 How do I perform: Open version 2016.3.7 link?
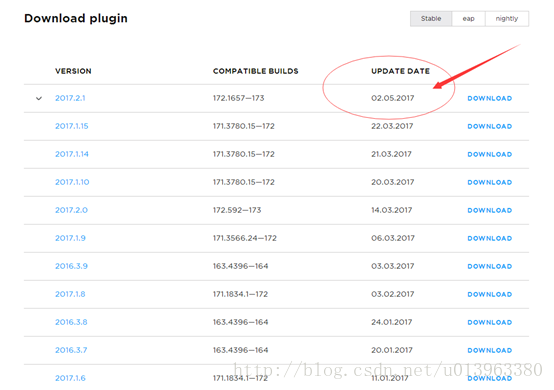click(x=71, y=350)
